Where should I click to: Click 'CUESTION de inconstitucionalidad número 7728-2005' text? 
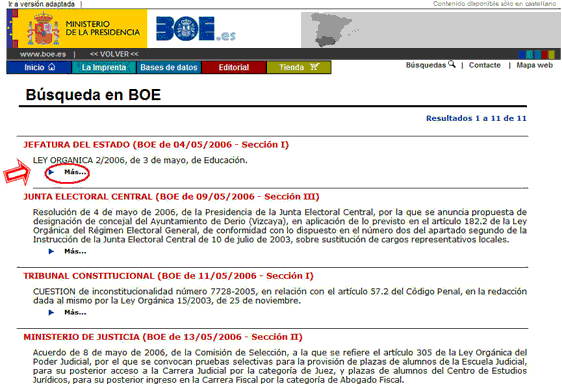coord(144,291)
